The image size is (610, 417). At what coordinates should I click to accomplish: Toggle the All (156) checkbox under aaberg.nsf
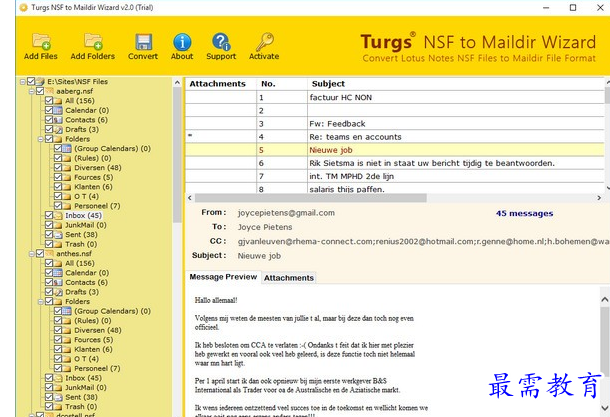click(x=49, y=100)
